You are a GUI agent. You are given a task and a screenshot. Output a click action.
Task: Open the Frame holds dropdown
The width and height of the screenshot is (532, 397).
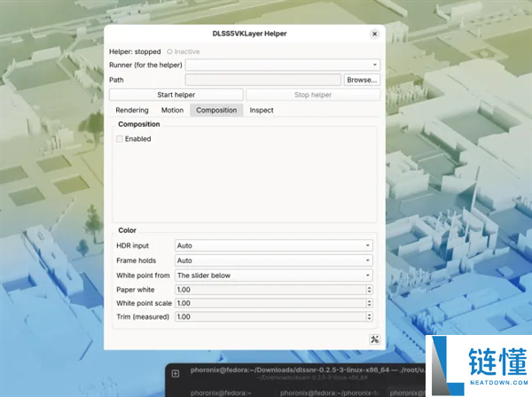click(274, 261)
